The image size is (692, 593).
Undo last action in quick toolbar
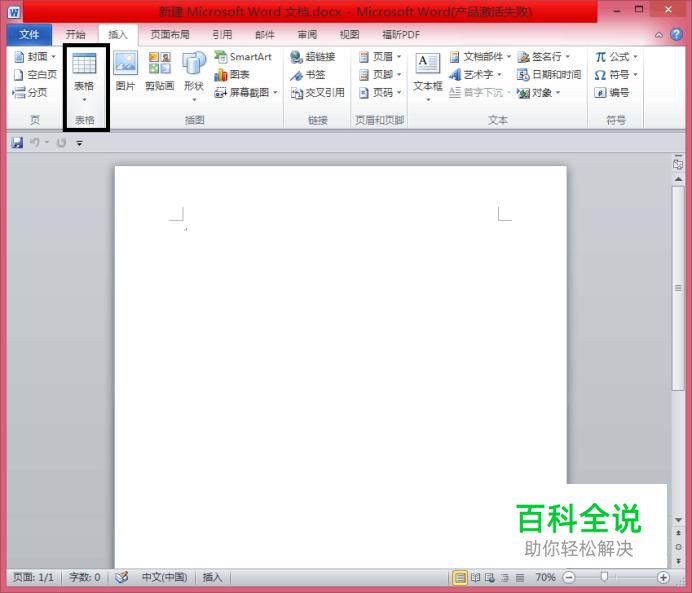pyautogui.click(x=35, y=143)
